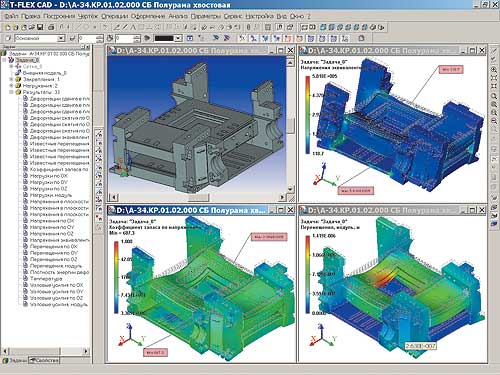Collapse the Задача_0 tree node
The width and height of the screenshot is (500, 375).
(x=4, y=60)
